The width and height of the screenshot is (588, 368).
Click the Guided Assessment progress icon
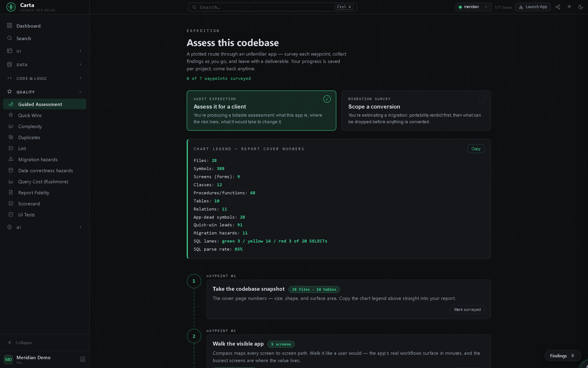[11, 104]
